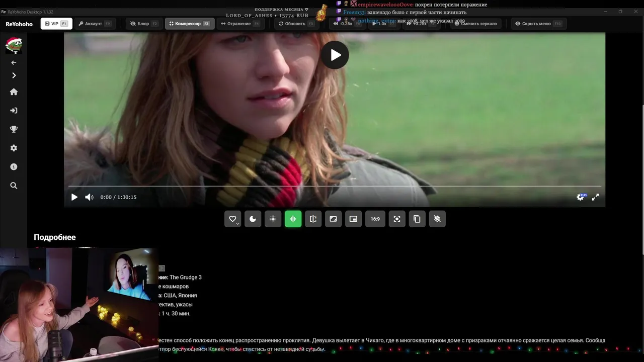Click the frog avatar in the sidebar
The width and height of the screenshot is (644, 362).
[x=14, y=45]
